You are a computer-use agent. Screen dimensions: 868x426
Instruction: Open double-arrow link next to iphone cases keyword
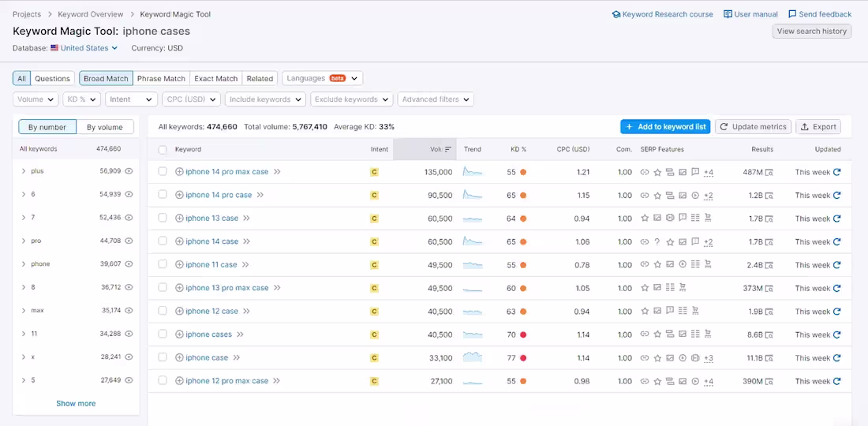[x=240, y=334]
